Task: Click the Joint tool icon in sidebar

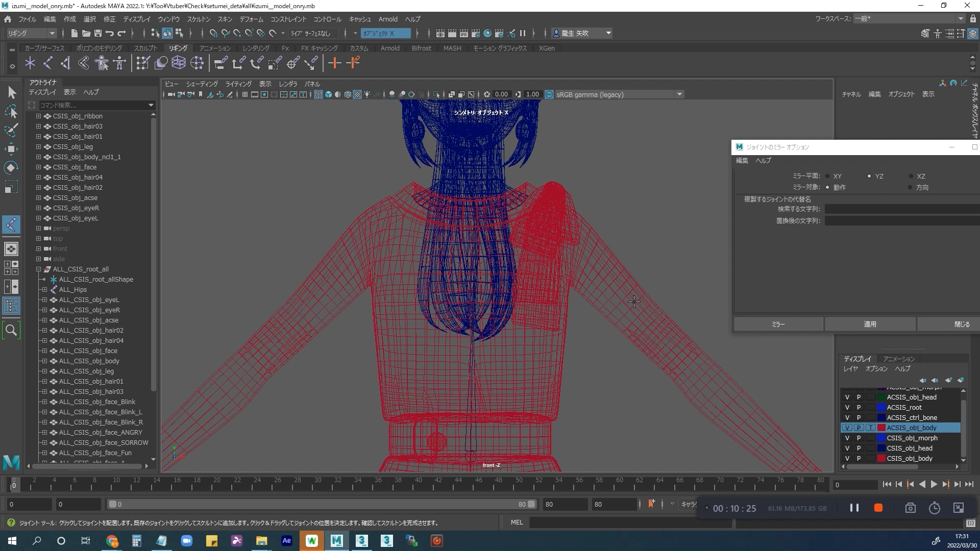Action: [x=11, y=224]
